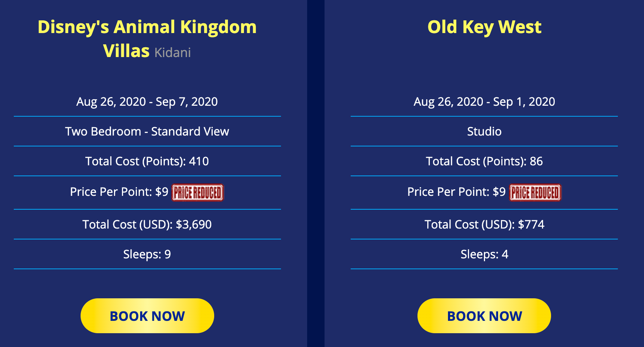Click Two Bedroom - Standard View row
Image resolution: width=644 pixels, height=347 pixels.
pos(147,131)
